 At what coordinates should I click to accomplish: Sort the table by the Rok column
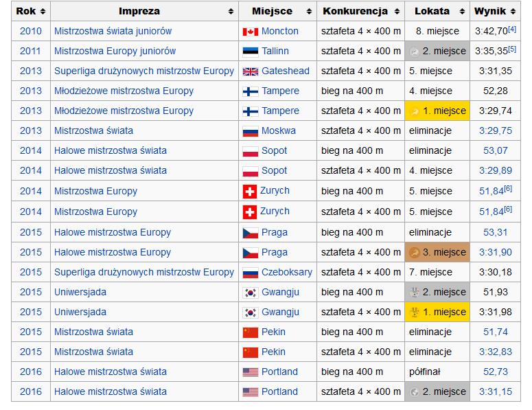[43, 12]
